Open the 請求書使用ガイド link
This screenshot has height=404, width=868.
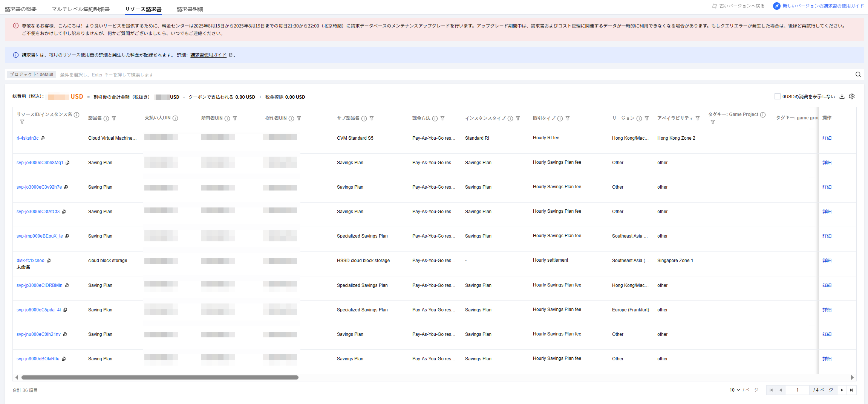tap(208, 55)
